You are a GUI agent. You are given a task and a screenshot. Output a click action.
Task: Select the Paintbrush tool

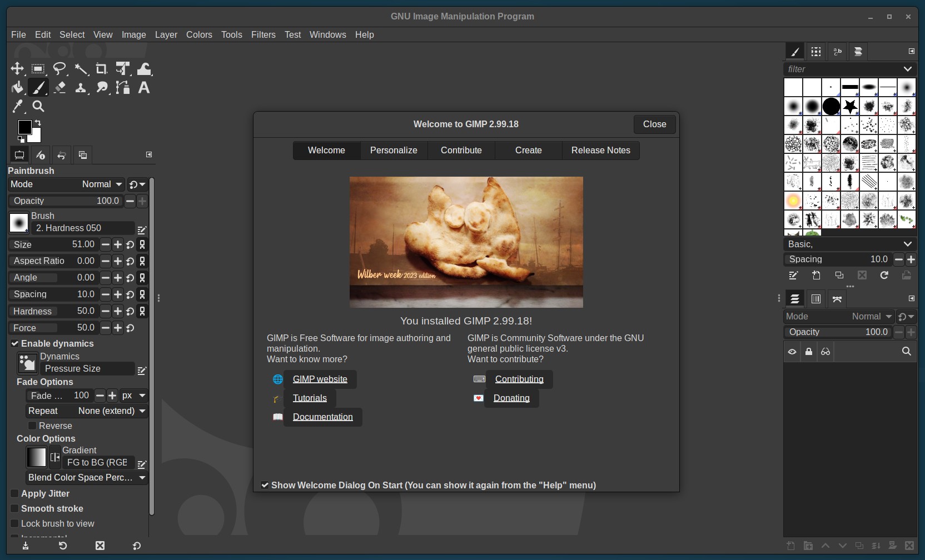coord(38,88)
